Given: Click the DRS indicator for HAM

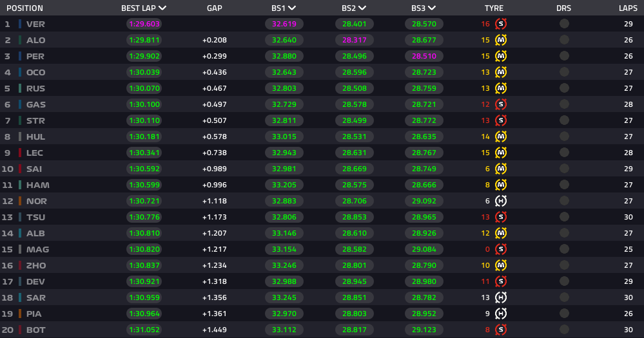Looking at the screenshot, I should pos(564,185).
